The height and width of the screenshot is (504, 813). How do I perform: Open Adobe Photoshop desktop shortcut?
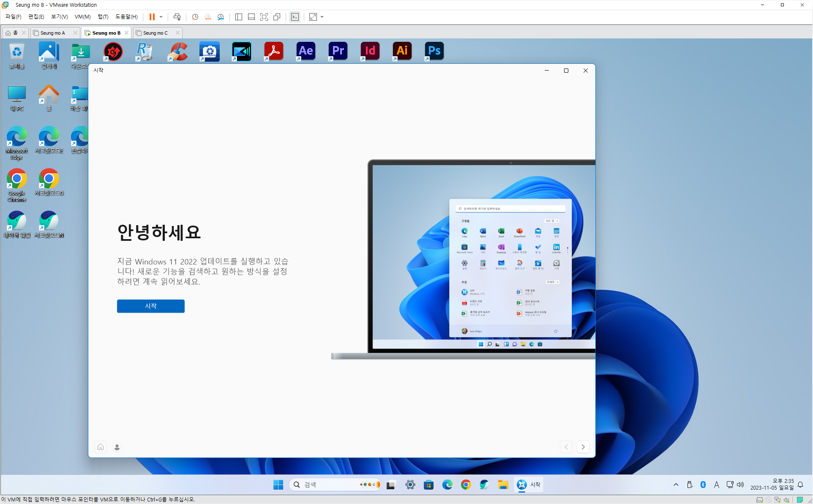coord(434,51)
